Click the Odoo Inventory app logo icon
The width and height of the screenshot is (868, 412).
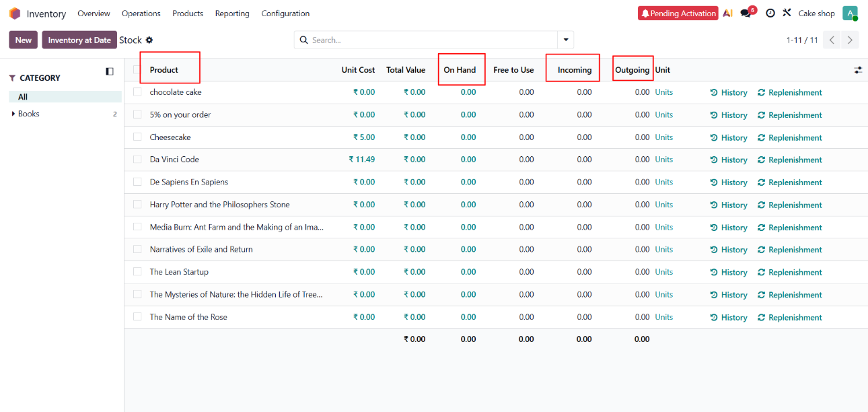(15, 13)
